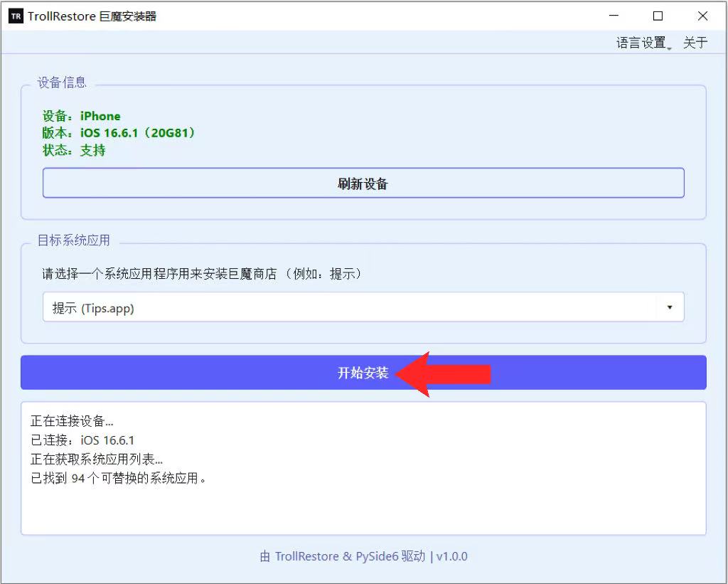The width and height of the screenshot is (728, 584).
Task: Expand the 提示 (Tips.app) system app dropdown
Action: tap(363, 307)
